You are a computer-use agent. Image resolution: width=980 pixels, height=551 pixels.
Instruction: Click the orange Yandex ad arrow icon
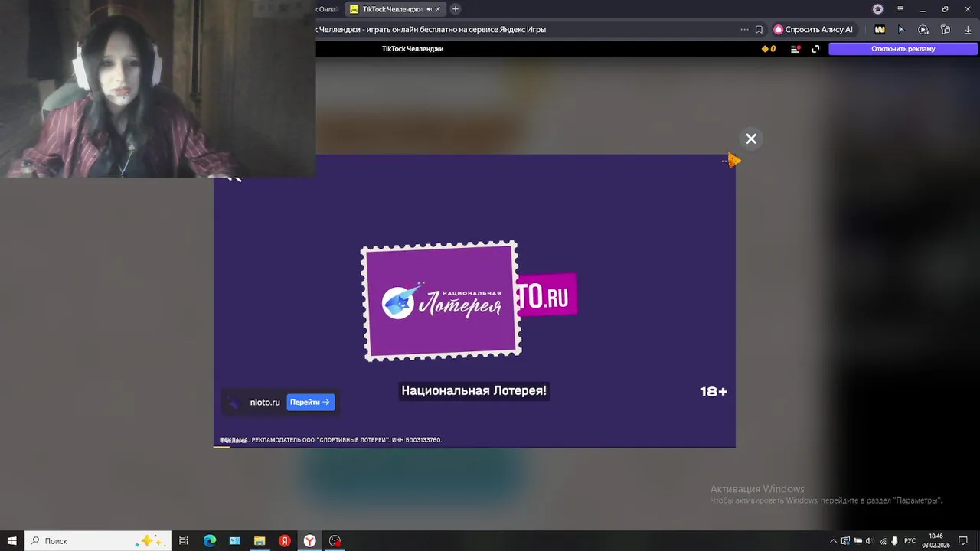pos(734,160)
